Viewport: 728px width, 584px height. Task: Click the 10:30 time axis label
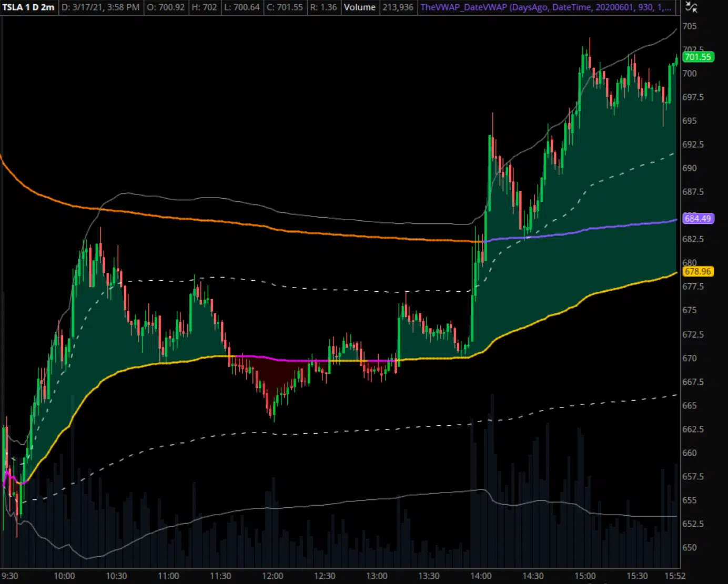tap(116, 576)
